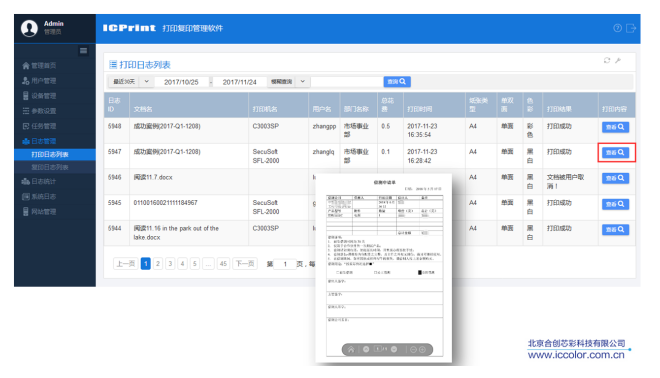Screen dimensions: 660x378
Task: Focus the search keyword input box
Action: click(x=346, y=82)
